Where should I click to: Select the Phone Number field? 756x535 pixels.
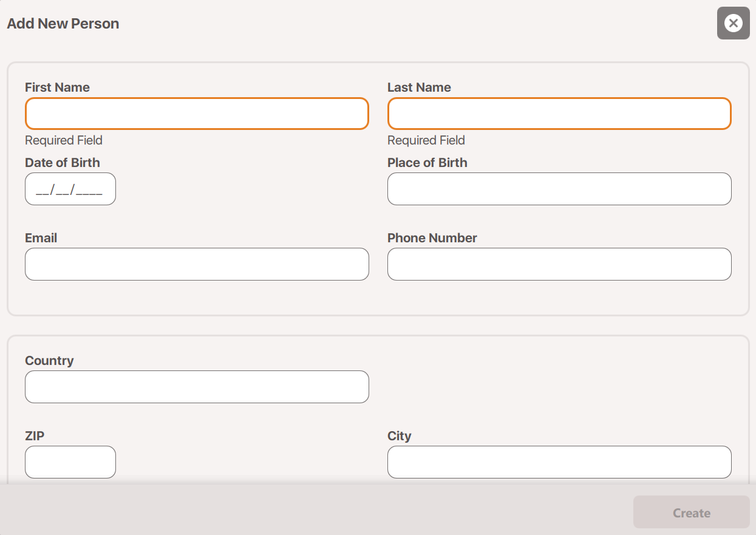point(559,264)
